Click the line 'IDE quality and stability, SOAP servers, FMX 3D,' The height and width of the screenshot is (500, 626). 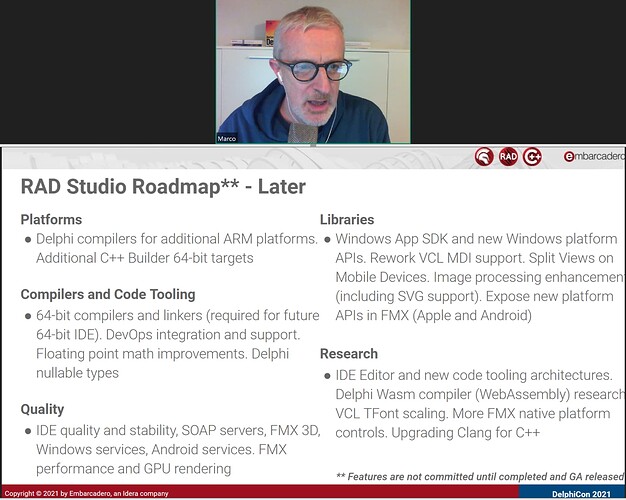178,430
